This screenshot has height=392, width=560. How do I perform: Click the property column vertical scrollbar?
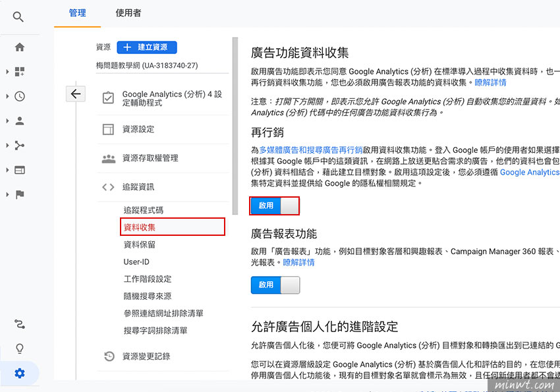coord(235,126)
